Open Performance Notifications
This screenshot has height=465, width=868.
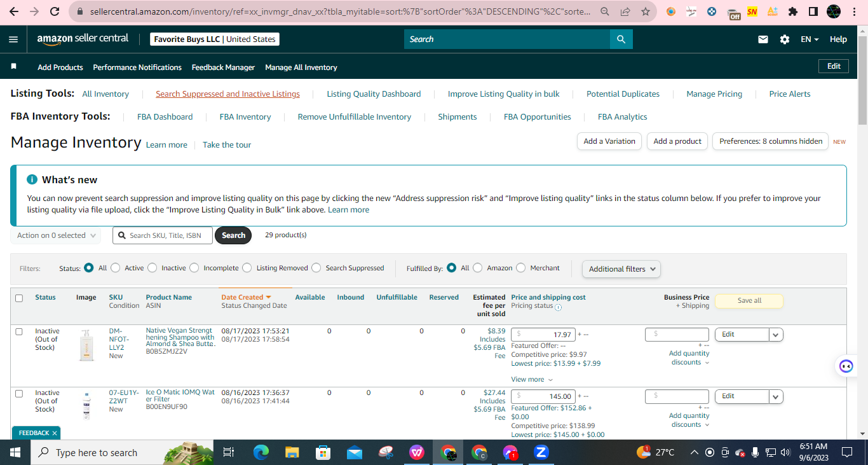point(137,67)
